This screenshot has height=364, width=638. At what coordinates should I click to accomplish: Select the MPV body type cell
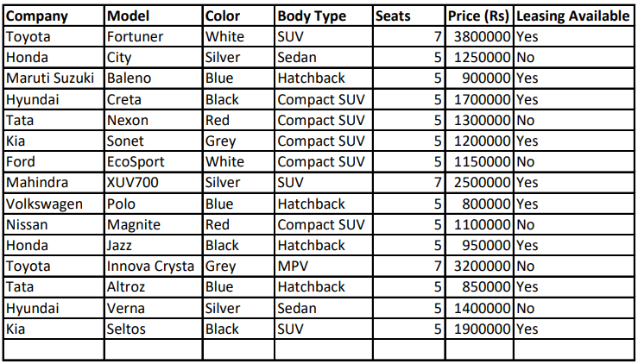[x=293, y=267]
